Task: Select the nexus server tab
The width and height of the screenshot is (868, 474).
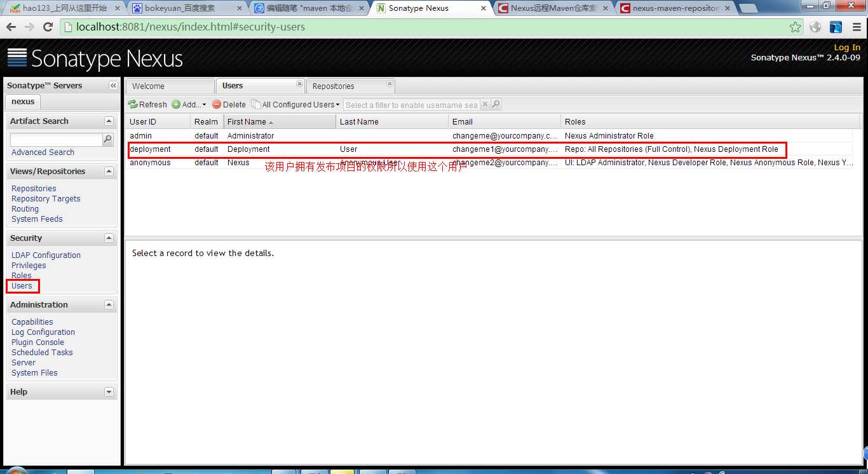Action: (23, 102)
